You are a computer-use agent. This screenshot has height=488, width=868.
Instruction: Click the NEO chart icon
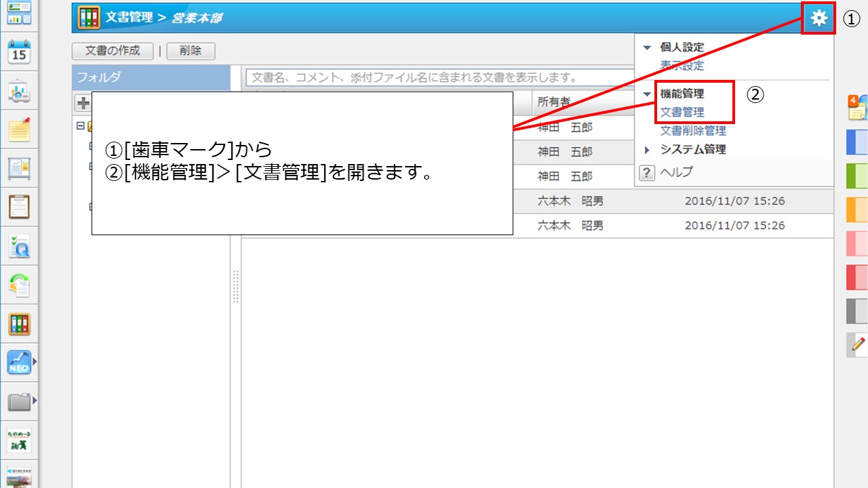point(19,363)
